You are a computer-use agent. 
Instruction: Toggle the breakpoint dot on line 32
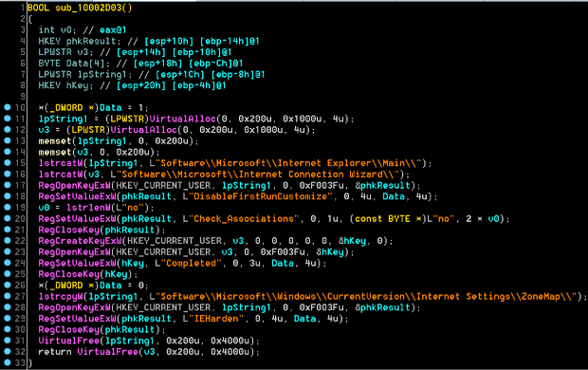click(x=8, y=352)
